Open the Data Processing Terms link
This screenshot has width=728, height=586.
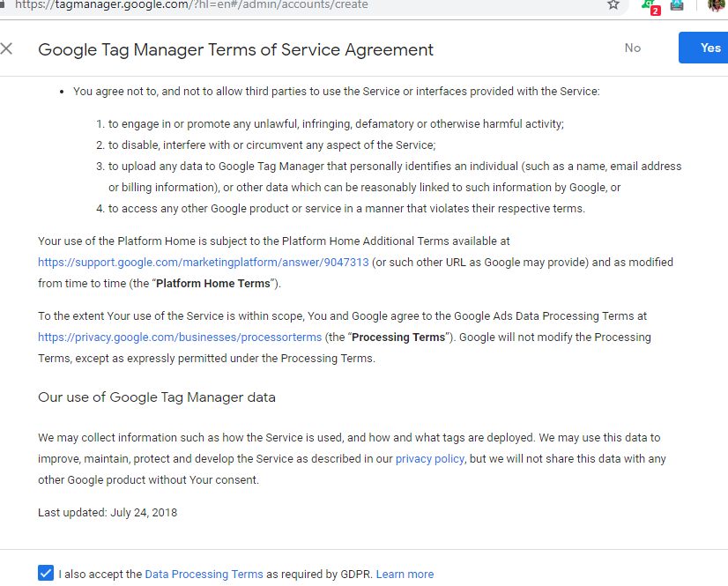[204, 575]
